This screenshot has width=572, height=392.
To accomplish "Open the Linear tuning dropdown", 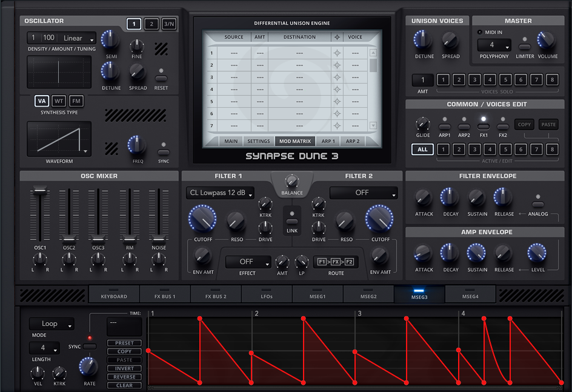I will (x=78, y=38).
